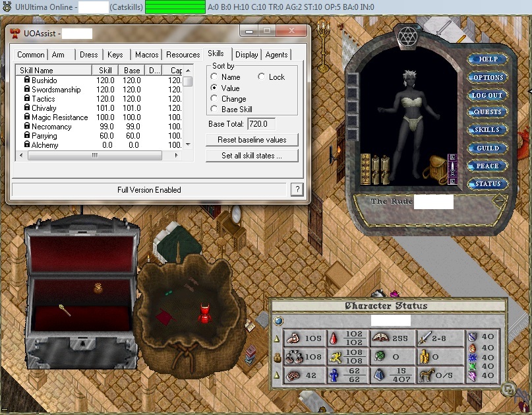
Task: Click the vertical scrollbar thumb in skill list
Action: click(188, 82)
